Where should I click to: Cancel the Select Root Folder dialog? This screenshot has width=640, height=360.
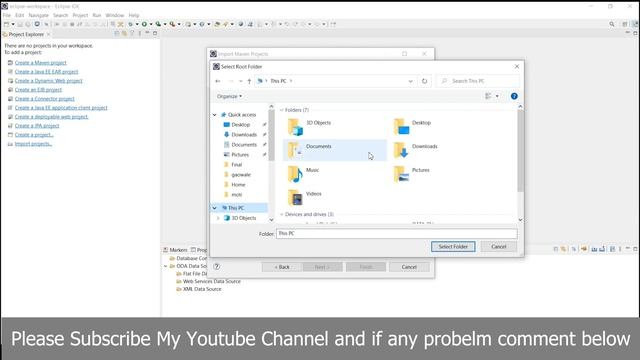pos(498,247)
